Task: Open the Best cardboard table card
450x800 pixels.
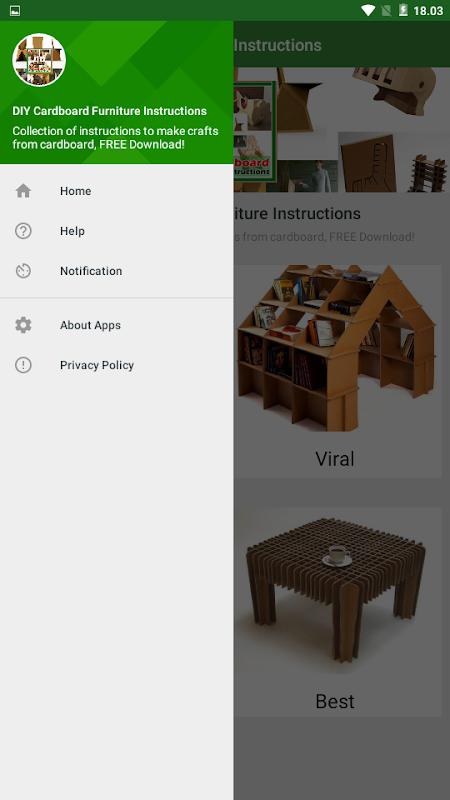Action: pos(338,612)
